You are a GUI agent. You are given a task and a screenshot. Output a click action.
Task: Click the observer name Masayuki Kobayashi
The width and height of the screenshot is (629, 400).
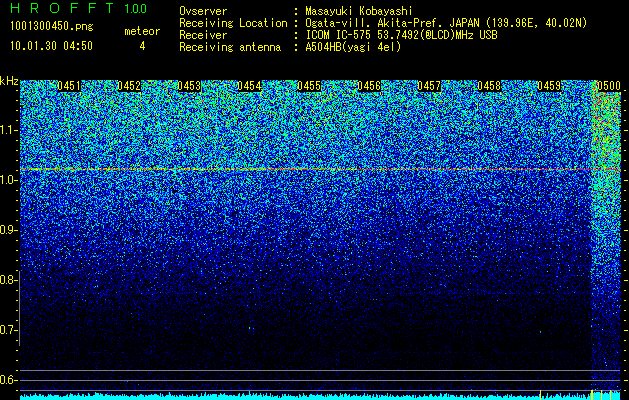[358, 11]
